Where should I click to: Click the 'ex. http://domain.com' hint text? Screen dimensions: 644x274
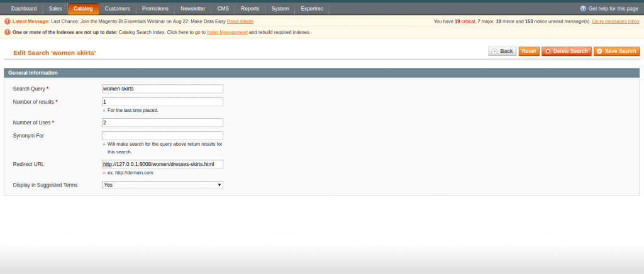coord(130,173)
